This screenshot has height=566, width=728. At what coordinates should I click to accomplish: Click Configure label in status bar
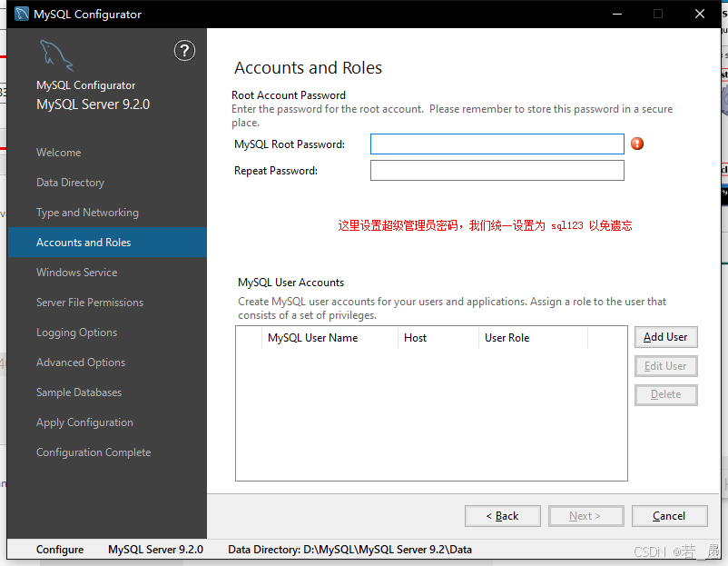point(60,550)
